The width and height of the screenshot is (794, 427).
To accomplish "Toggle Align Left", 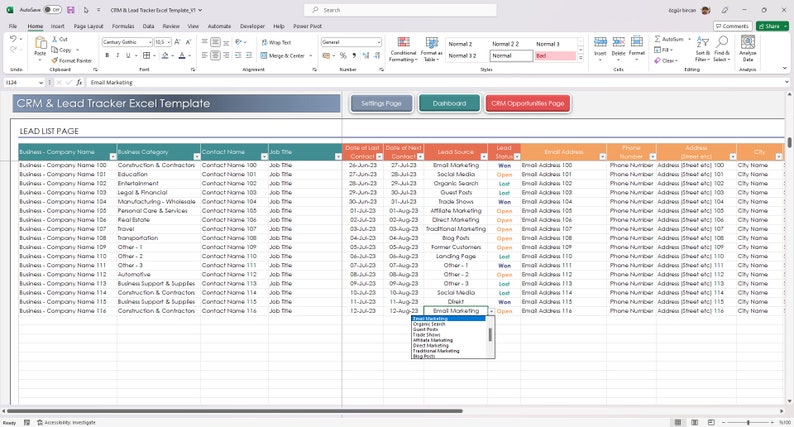I will coord(205,55).
